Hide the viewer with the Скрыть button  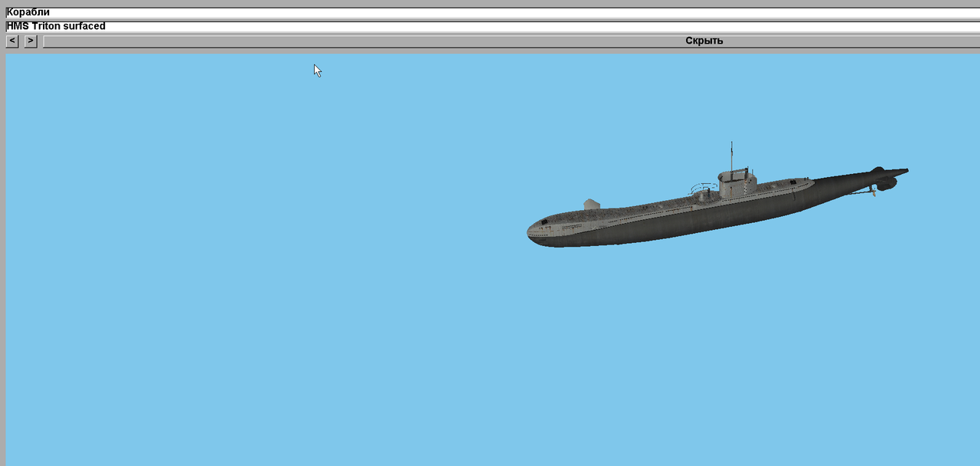point(511,41)
